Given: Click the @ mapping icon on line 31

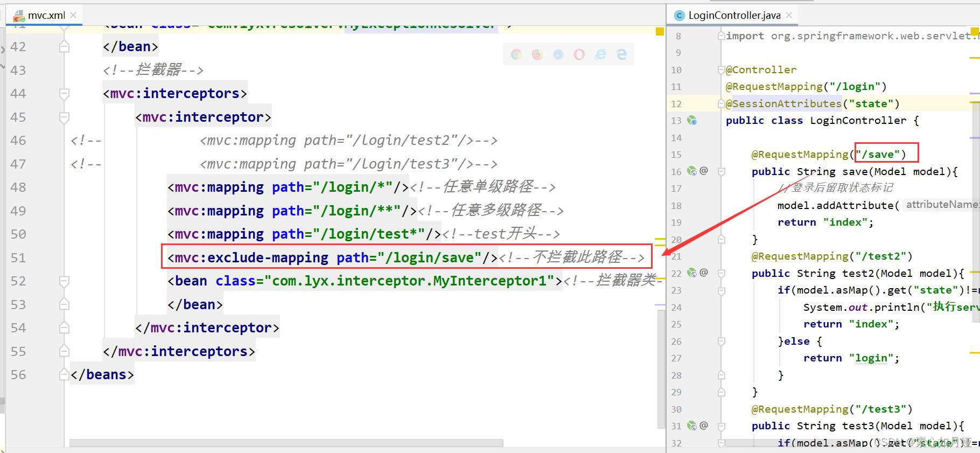Looking at the screenshot, I should (704, 425).
